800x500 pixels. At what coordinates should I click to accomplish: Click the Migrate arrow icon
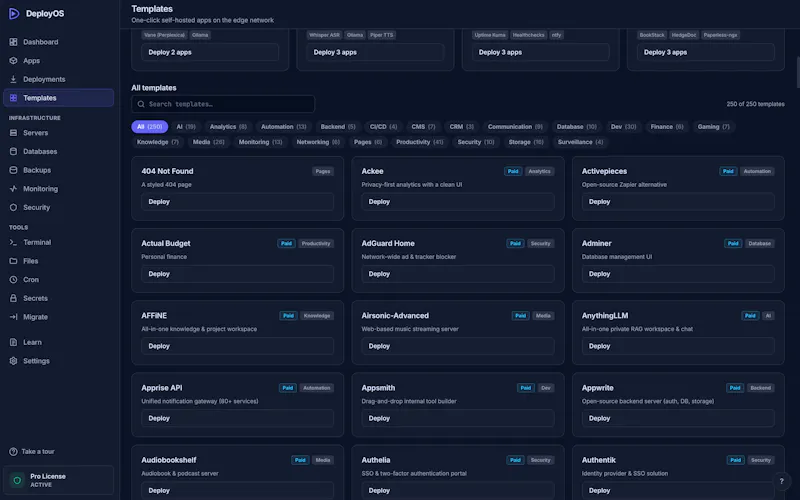coord(13,317)
